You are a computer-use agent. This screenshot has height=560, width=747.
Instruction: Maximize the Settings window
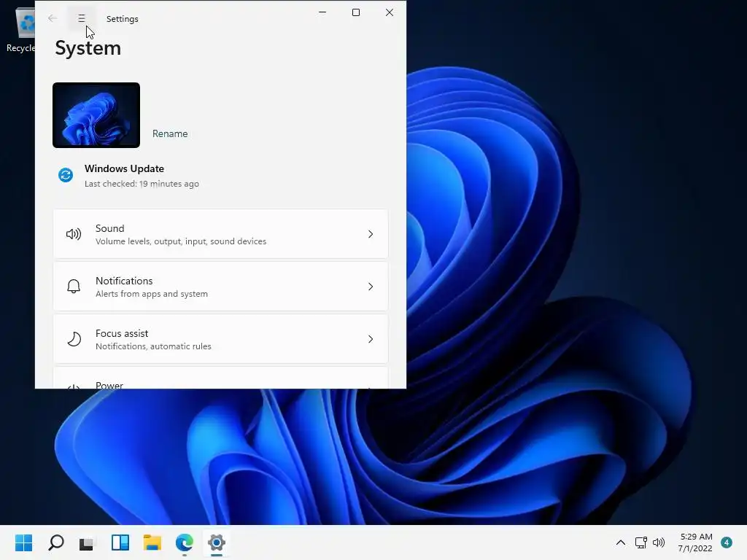(x=356, y=12)
